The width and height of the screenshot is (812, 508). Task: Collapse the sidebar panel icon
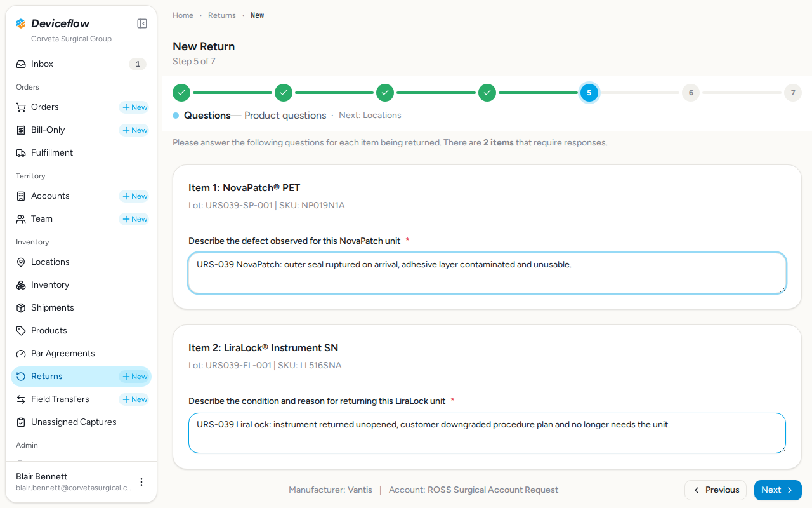pos(142,23)
